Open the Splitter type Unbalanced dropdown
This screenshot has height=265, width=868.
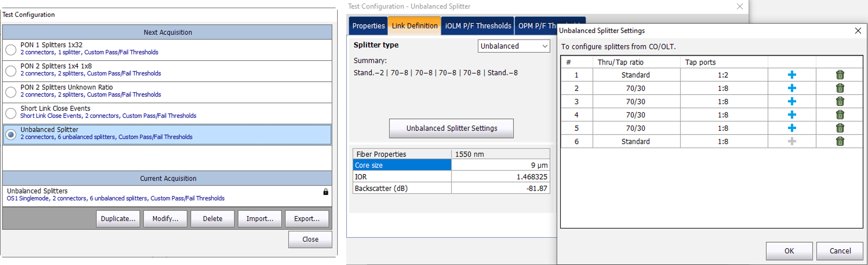coord(514,46)
